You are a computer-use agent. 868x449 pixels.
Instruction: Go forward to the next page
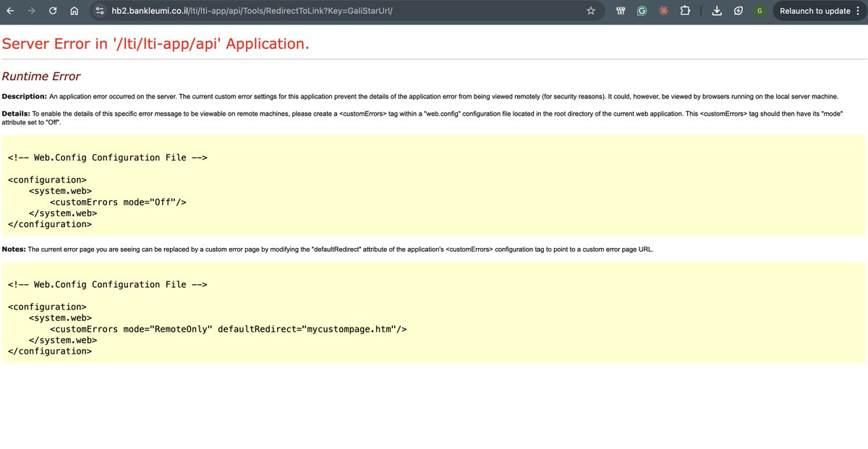(x=30, y=11)
